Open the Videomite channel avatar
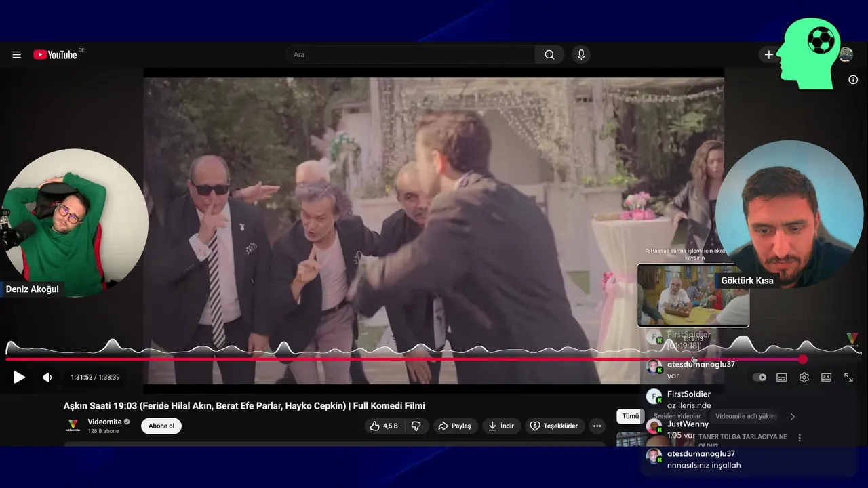The image size is (868, 488). [x=73, y=426]
